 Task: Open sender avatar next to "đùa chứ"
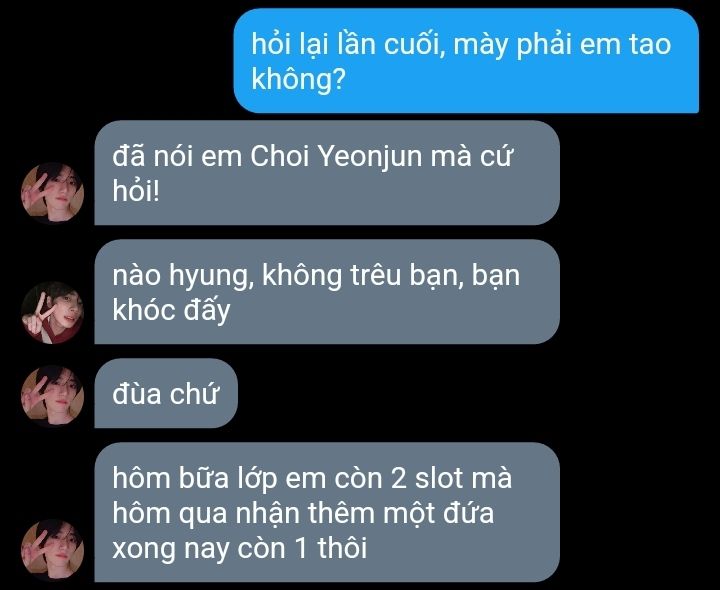click(52, 396)
